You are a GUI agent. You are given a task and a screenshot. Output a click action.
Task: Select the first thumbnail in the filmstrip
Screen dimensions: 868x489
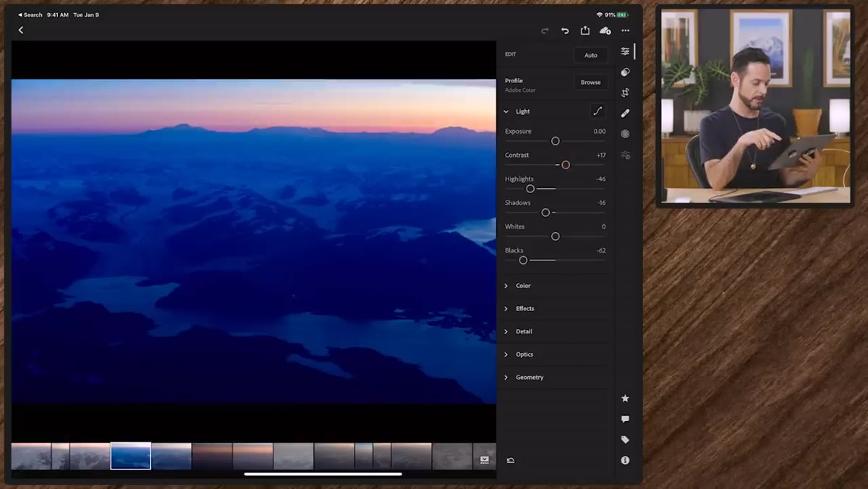31,456
